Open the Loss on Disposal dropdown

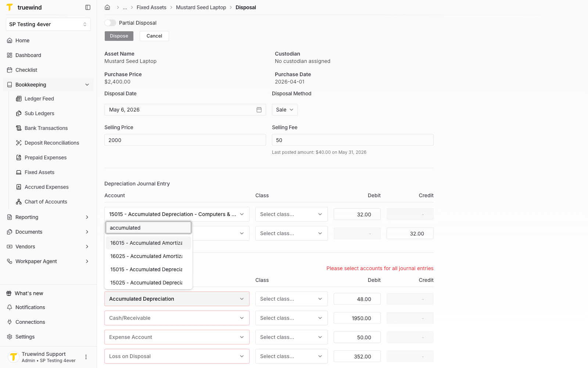click(177, 356)
